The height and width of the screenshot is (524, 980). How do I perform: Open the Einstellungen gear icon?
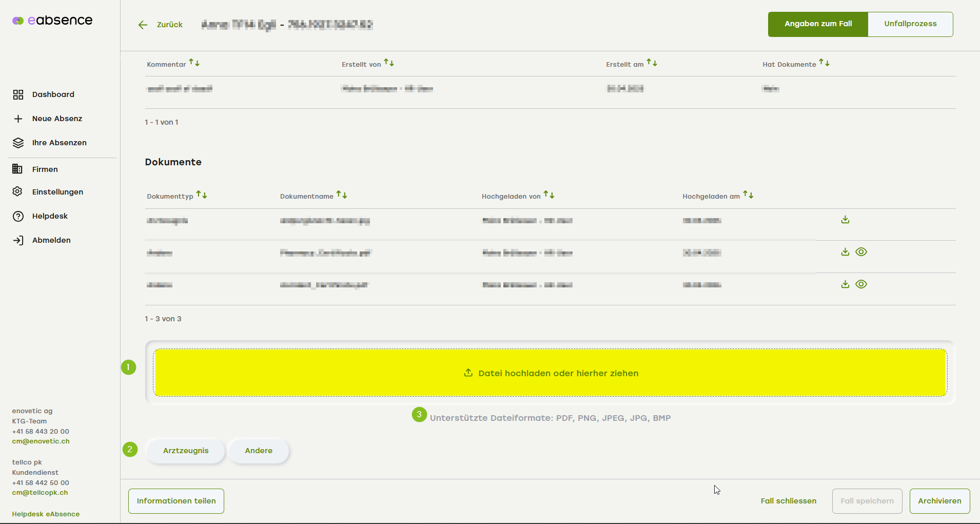(x=18, y=191)
